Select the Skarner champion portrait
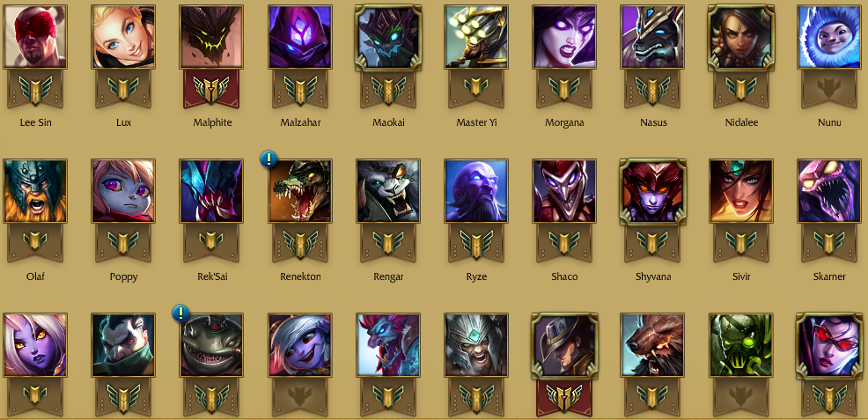868x420 pixels. tap(829, 191)
